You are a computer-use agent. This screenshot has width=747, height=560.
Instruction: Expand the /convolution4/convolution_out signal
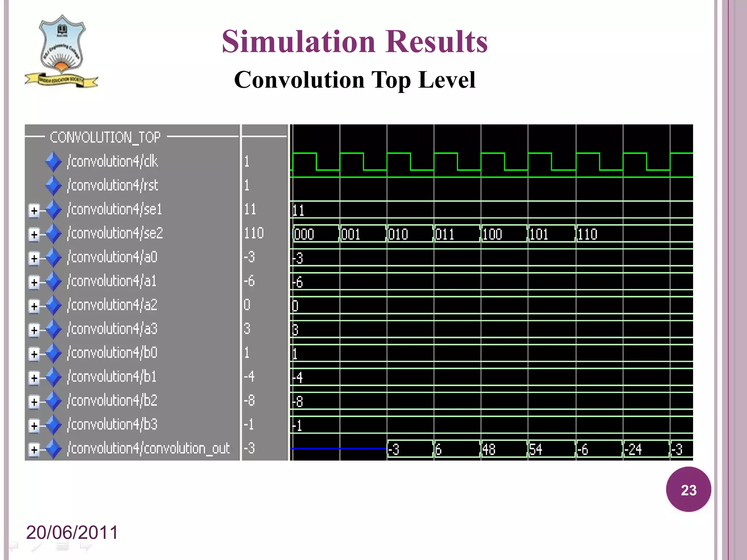click(x=34, y=450)
